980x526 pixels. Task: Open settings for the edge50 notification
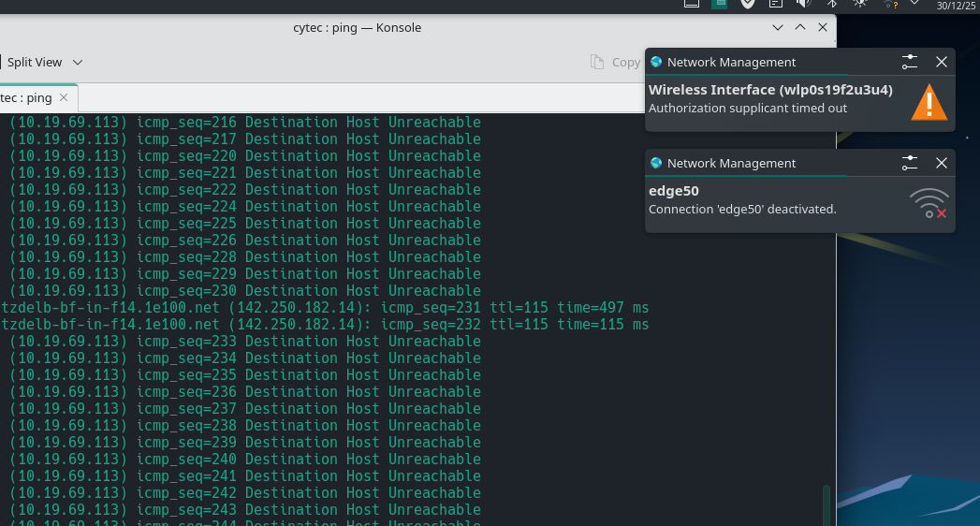[910, 164]
